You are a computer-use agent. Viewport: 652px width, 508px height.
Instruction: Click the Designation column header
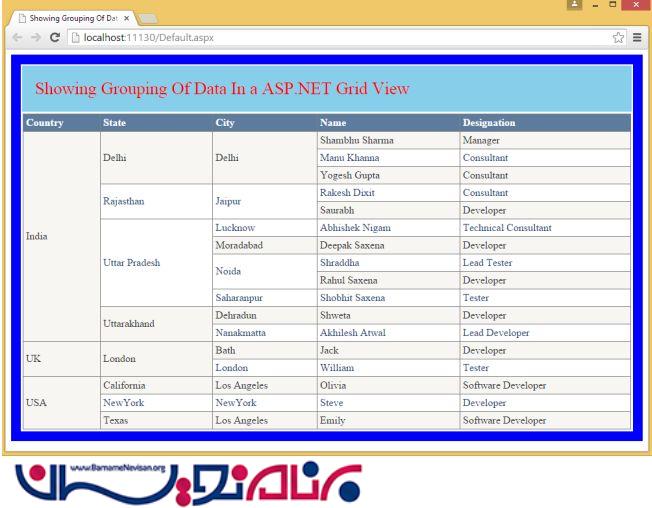click(x=489, y=123)
